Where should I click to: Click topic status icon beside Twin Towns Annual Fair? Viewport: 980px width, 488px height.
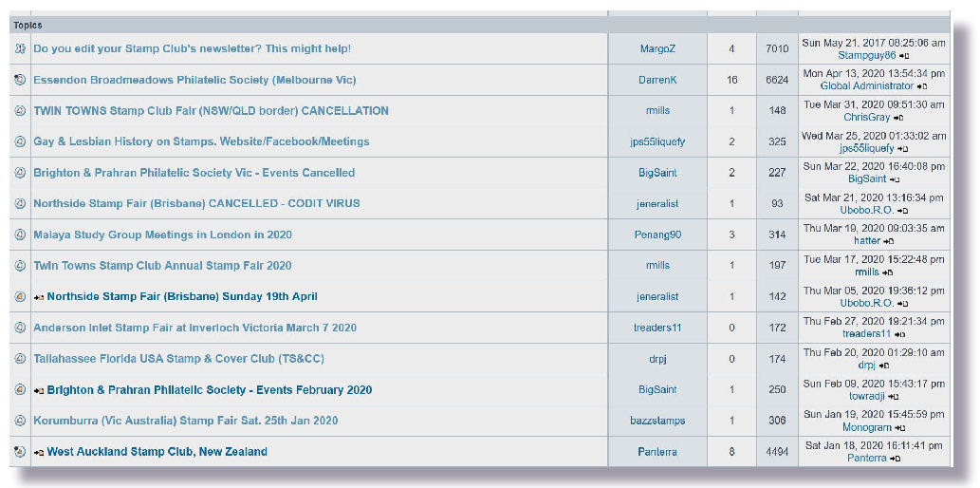[20, 265]
